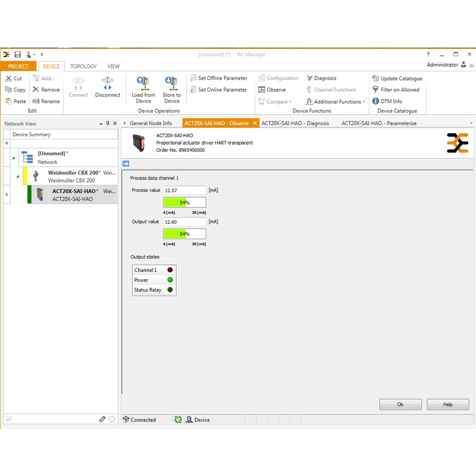Switch to ACT20X-SAI-HAO - Diagnosis tab
The height and width of the screenshot is (476, 476).
point(295,123)
